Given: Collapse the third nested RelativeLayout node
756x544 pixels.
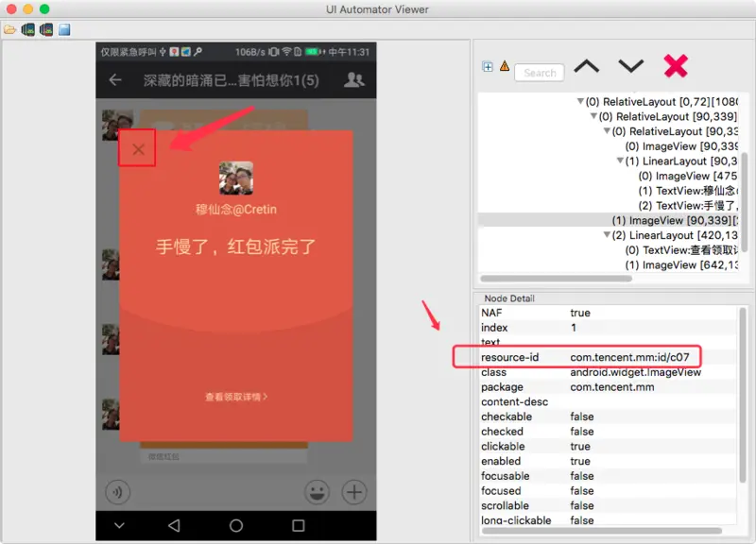Looking at the screenshot, I should click(607, 131).
